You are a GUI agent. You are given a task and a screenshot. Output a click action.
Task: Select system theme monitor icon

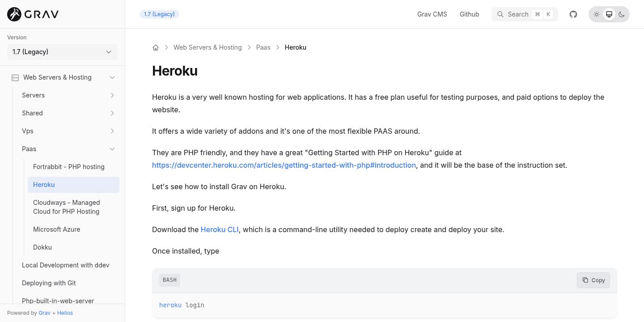[x=609, y=14]
